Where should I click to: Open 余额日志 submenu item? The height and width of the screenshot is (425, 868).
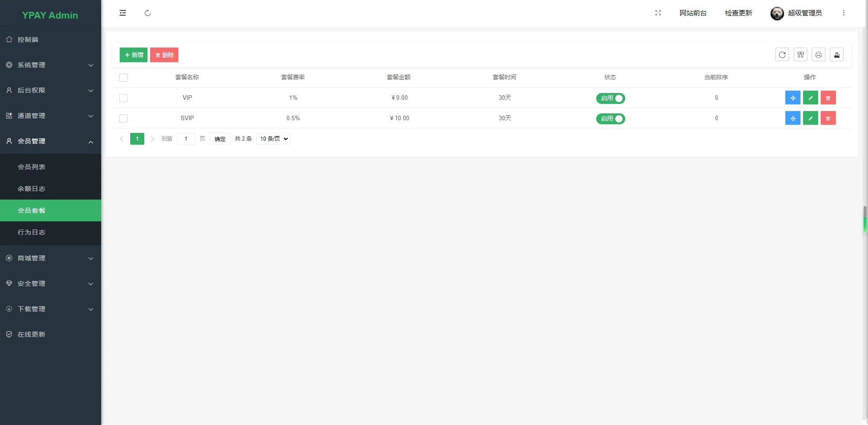tap(31, 189)
